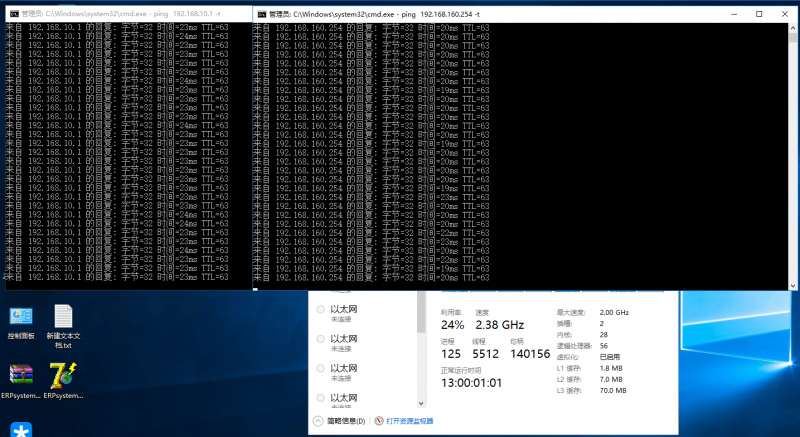Maximize the 192.168.160.254 ping window

pyautogui.click(x=759, y=14)
